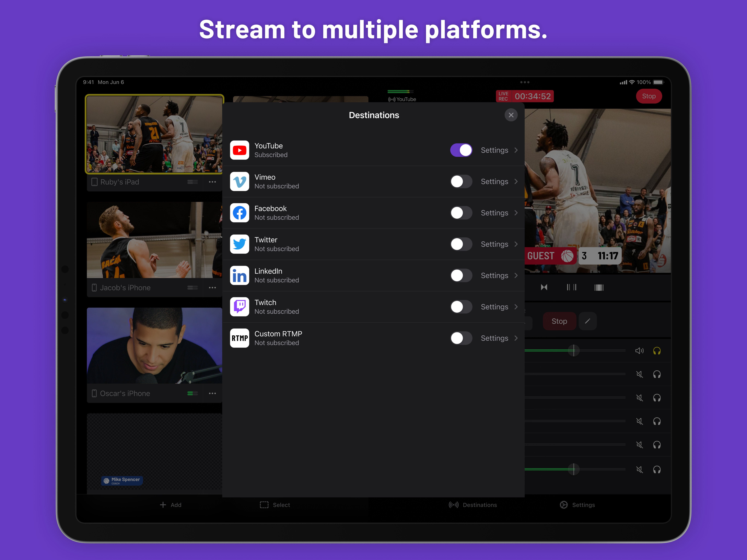Click the Facebook destination icon

(239, 213)
